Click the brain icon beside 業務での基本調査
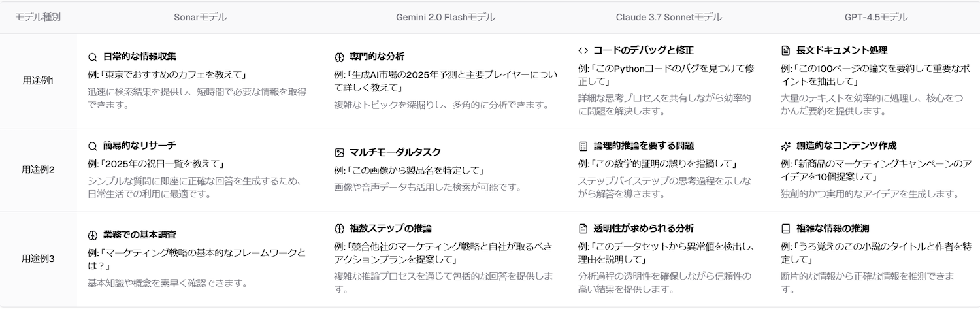 (x=92, y=235)
